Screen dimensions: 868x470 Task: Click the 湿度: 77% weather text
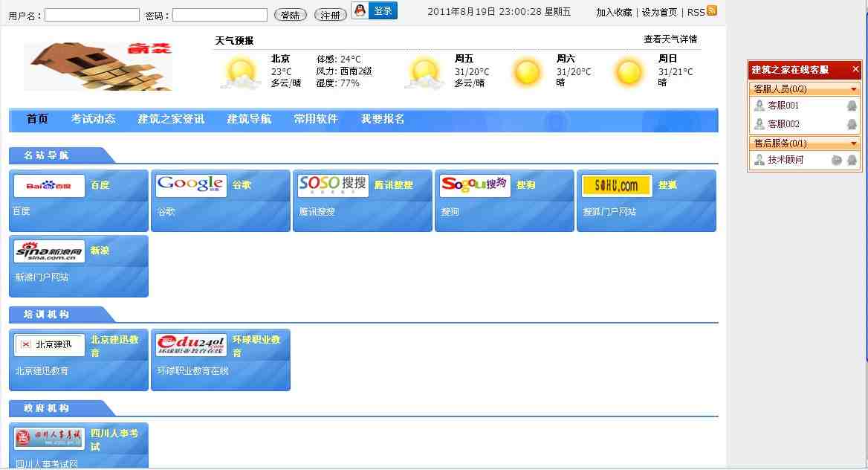337,83
